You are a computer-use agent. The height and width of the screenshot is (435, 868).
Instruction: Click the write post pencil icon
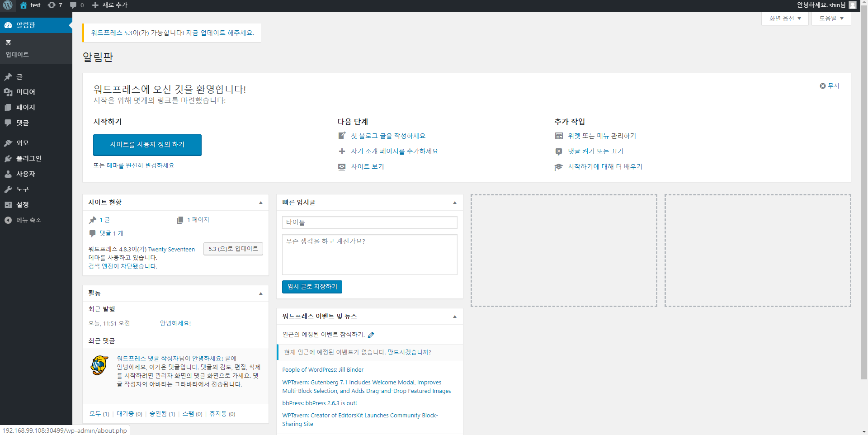[342, 136]
